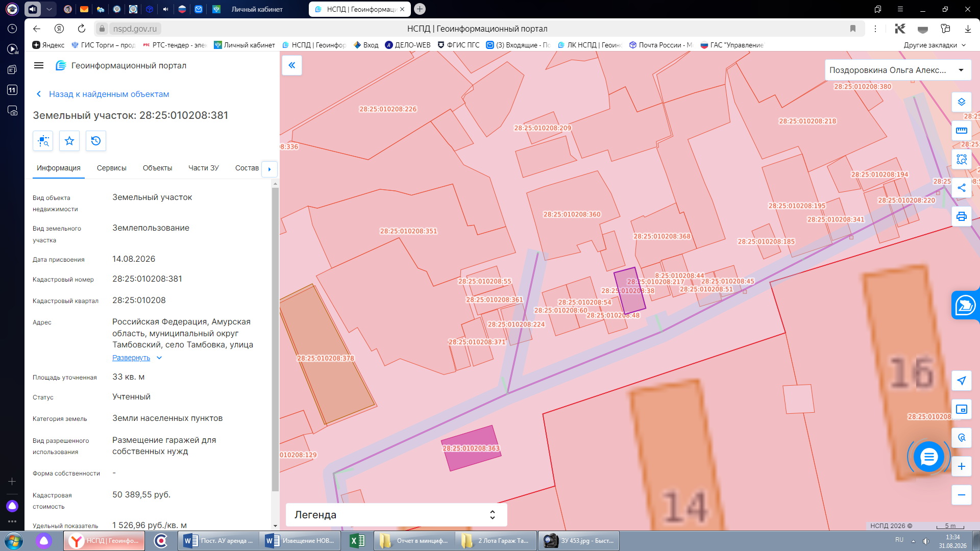
Task: Click the chat support button
Action: click(929, 457)
